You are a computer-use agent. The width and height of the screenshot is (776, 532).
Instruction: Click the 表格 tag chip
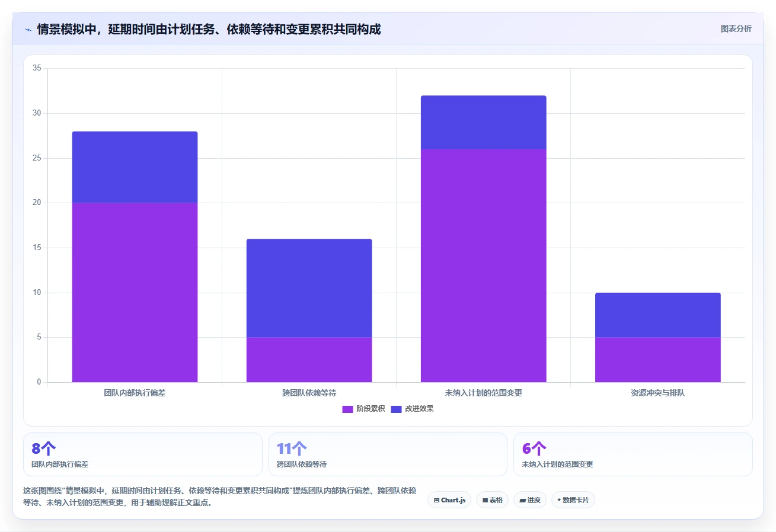(x=492, y=500)
